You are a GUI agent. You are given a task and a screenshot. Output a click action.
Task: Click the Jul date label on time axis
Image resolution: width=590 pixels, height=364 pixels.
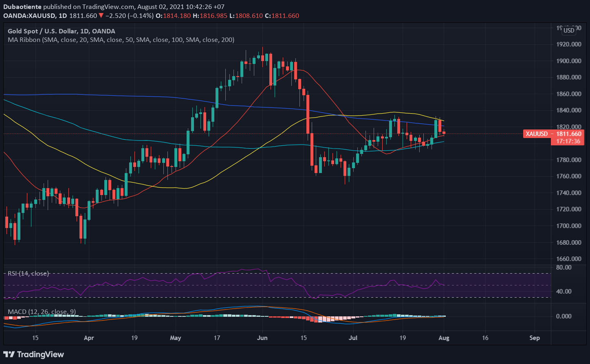pos(353,338)
